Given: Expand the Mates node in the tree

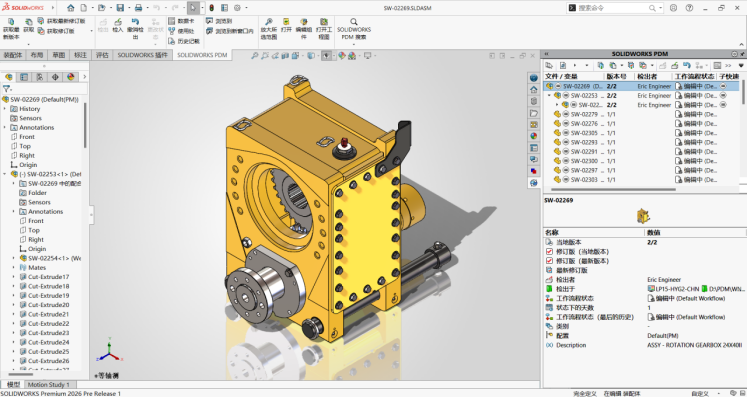Looking at the screenshot, I should point(14,268).
